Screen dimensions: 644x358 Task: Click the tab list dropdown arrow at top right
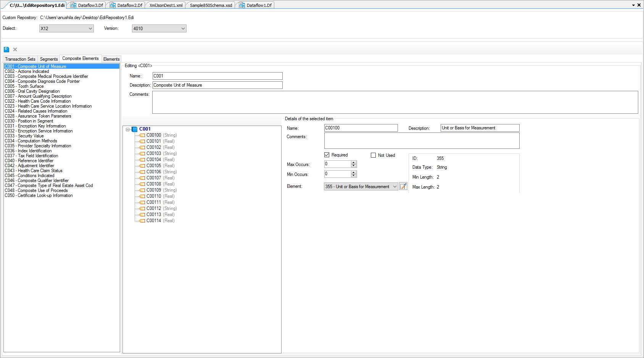pyautogui.click(x=633, y=5)
